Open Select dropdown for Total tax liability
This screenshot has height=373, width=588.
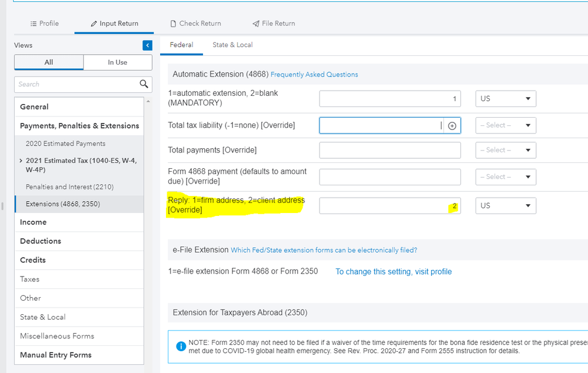[506, 125]
